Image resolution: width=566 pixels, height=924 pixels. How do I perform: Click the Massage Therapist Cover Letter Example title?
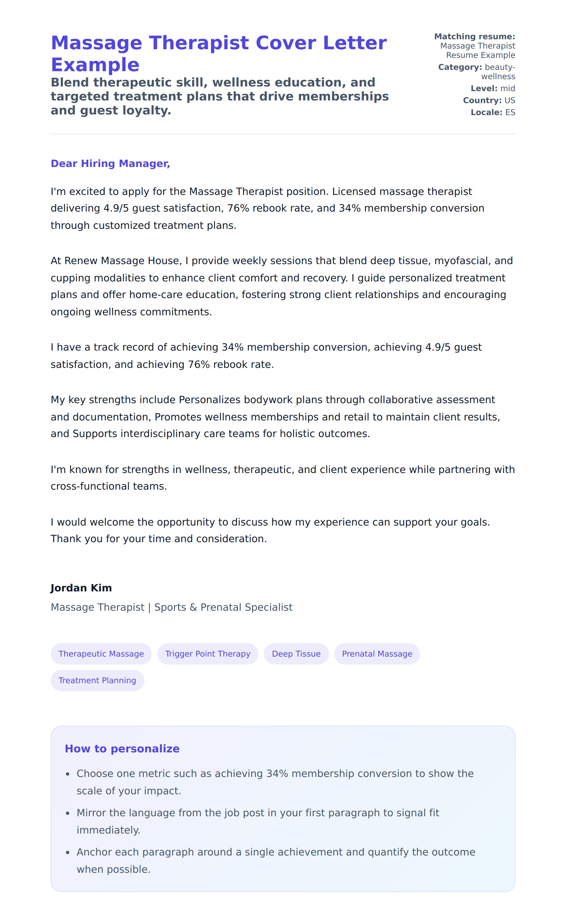(218, 54)
